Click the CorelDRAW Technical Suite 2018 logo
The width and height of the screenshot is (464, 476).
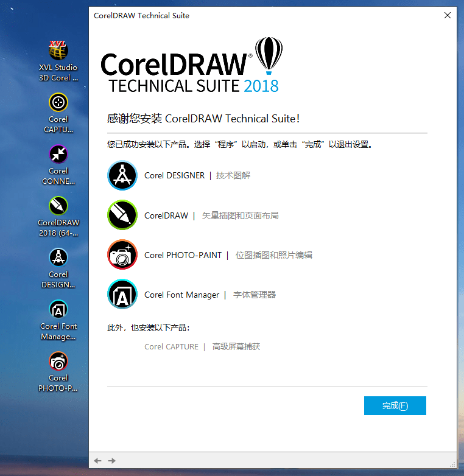[x=192, y=65]
